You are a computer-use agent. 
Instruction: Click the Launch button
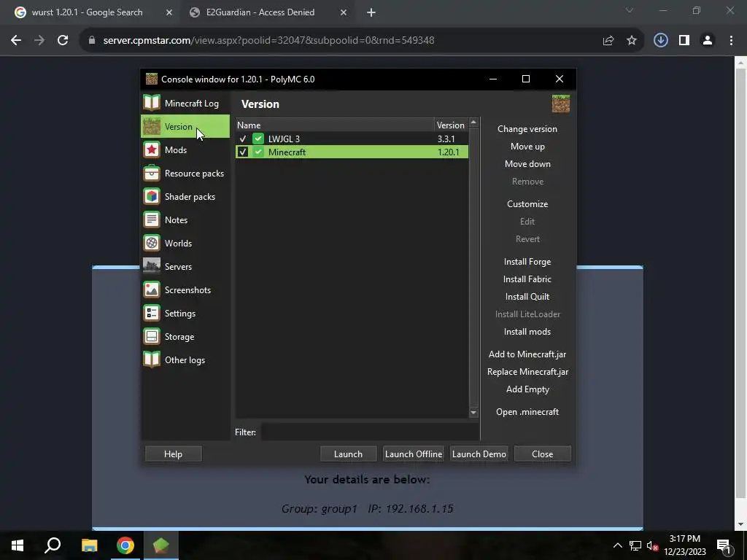tap(348, 454)
